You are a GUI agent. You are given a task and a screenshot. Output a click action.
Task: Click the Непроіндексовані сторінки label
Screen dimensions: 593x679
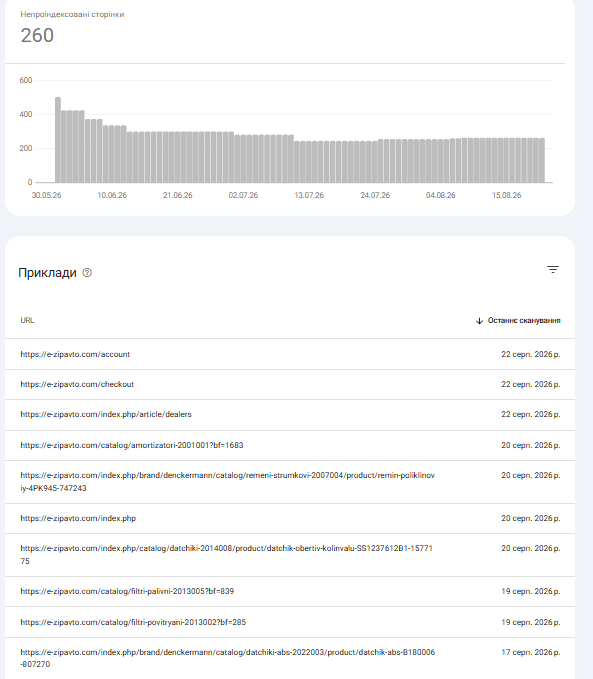pos(72,14)
